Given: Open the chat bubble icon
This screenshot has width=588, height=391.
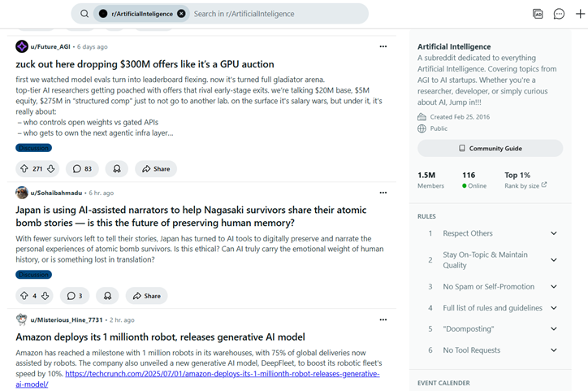Looking at the screenshot, I should [x=559, y=14].
